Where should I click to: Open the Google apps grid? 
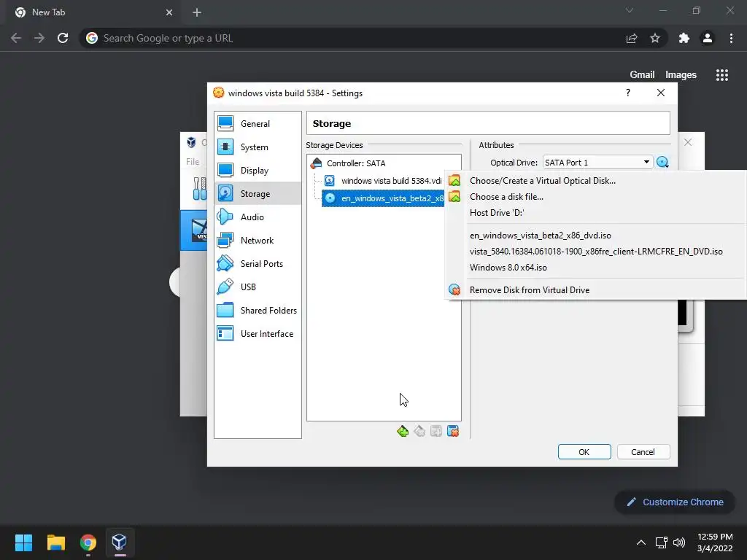click(722, 75)
